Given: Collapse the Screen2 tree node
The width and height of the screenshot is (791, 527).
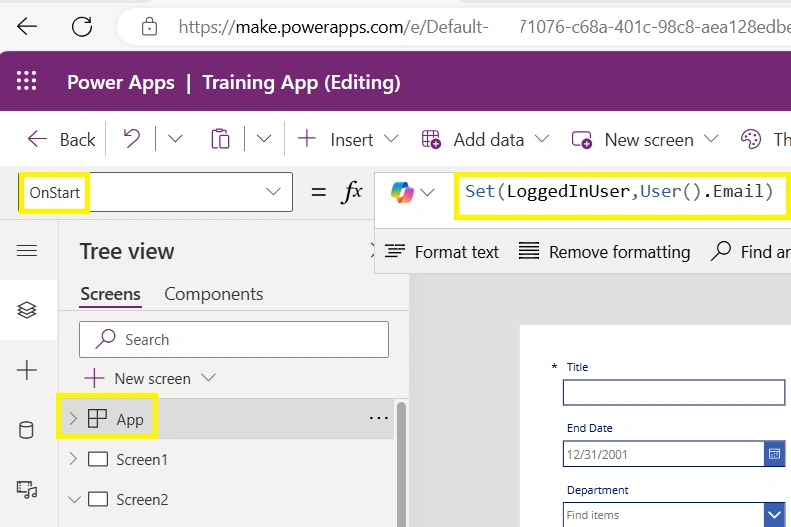Looking at the screenshot, I should click(74, 500).
